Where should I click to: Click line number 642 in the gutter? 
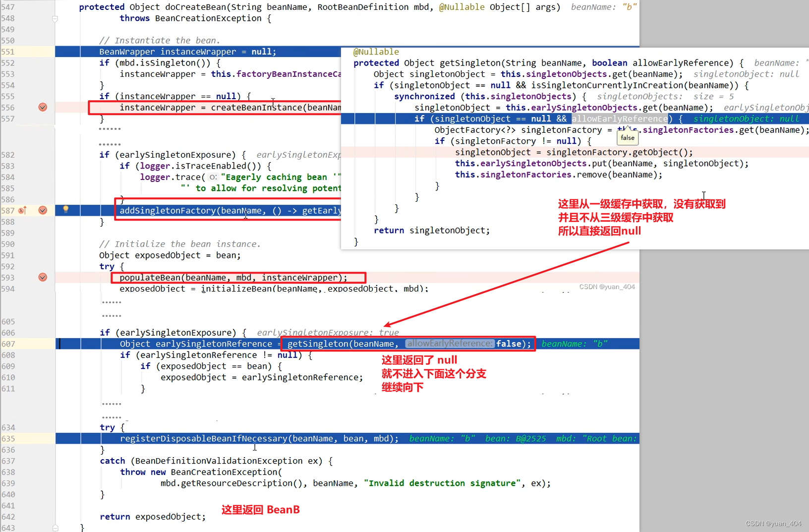(8, 517)
